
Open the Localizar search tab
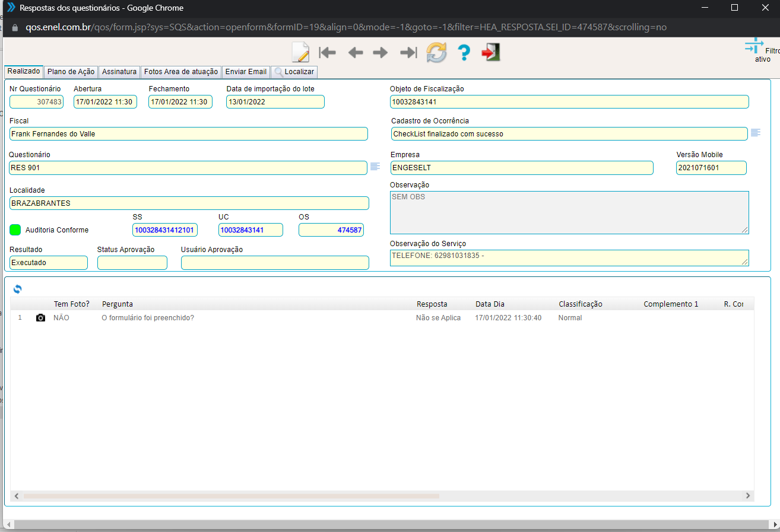pyautogui.click(x=294, y=72)
